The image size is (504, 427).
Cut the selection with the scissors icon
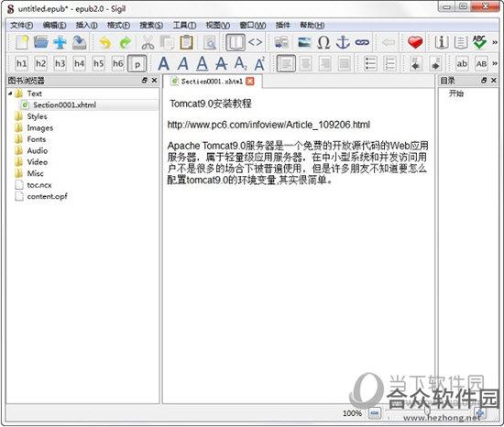tap(148, 43)
